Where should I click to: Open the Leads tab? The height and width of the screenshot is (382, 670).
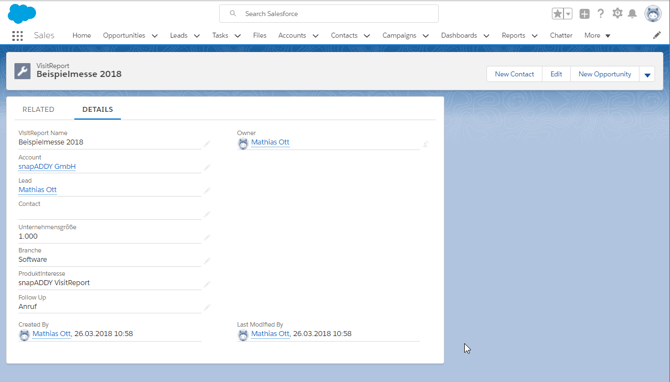179,35
